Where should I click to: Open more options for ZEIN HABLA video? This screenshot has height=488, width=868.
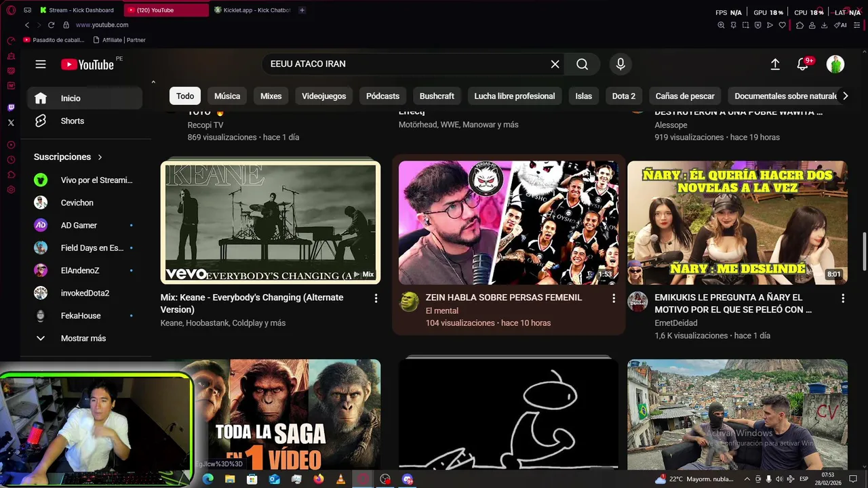614,298
